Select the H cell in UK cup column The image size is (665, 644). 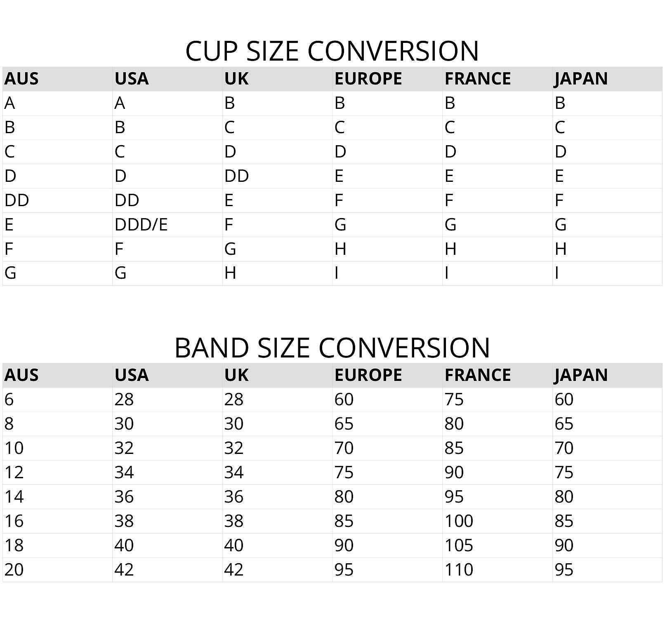click(230, 273)
